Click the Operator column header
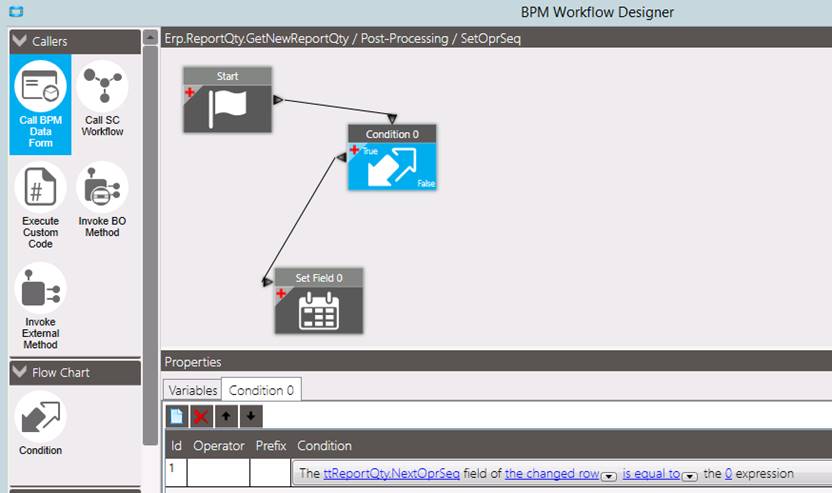The width and height of the screenshot is (832, 493). pos(219,446)
